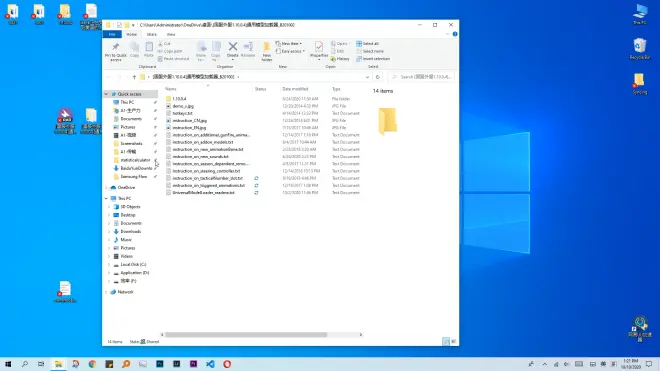Viewport: 660px width, 371px height.
Task: Collapse the This PC tree node
Action: pyautogui.click(x=106, y=198)
